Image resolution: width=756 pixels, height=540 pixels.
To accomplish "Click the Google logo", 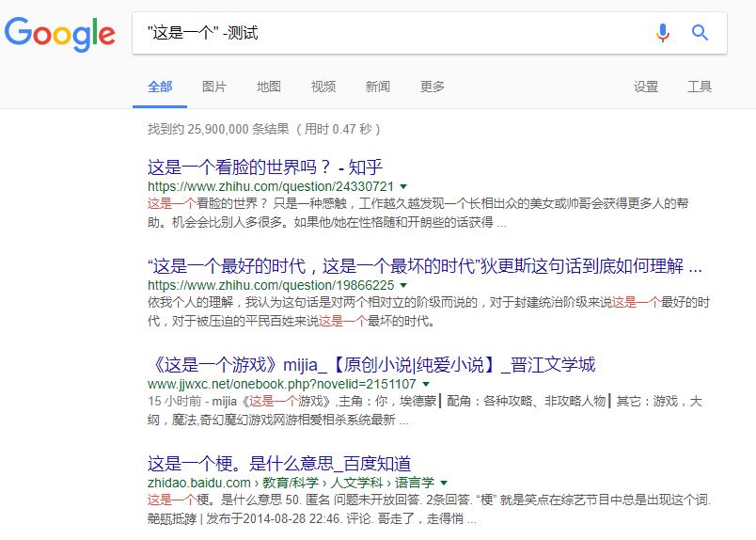I will [x=60, y=34].
